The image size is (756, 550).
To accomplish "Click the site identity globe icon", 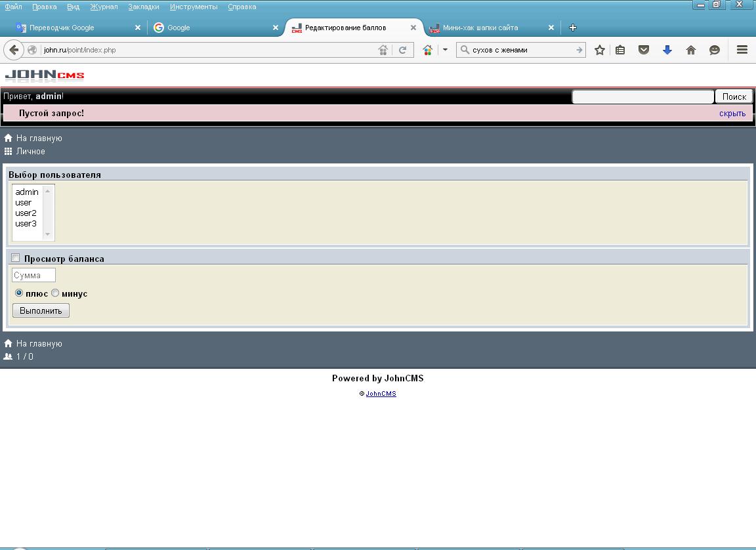I will [32, 50].
